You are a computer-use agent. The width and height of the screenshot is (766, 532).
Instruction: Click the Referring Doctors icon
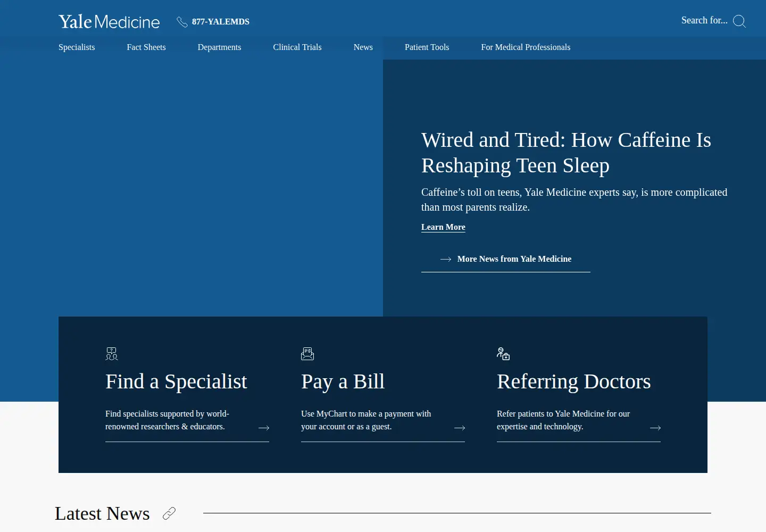(503, 354)
